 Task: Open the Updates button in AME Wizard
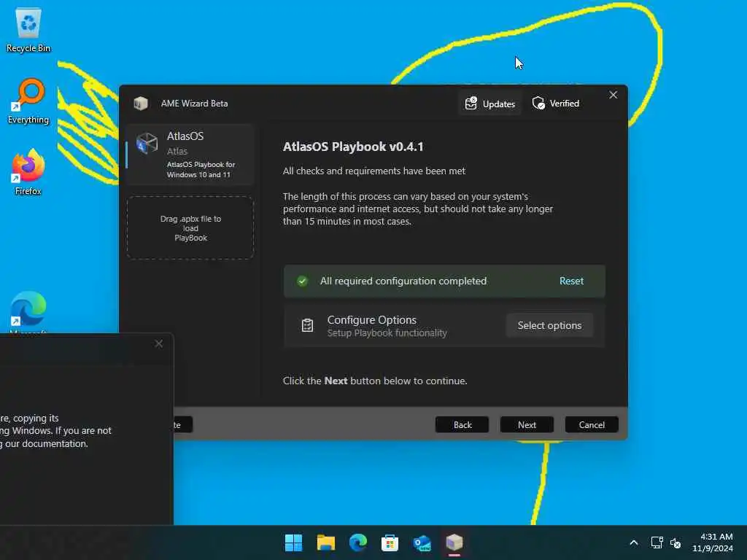coord(489,104)
